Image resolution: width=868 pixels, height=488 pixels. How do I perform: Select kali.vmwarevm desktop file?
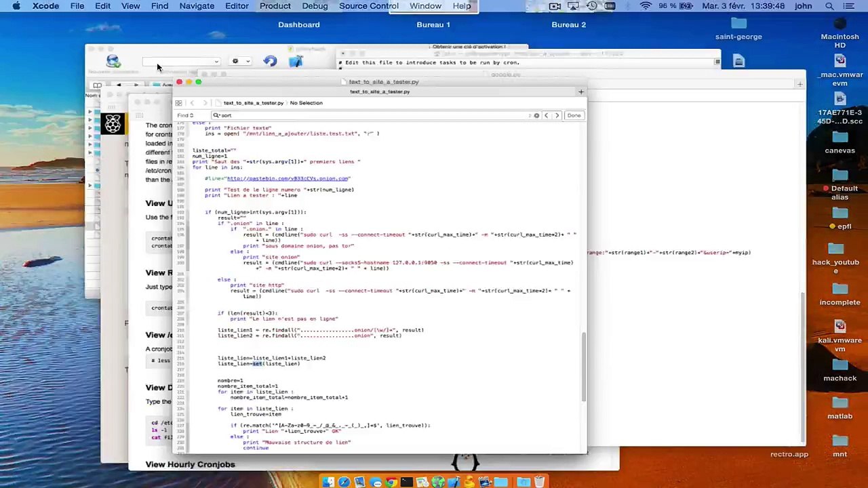point(840,335)
